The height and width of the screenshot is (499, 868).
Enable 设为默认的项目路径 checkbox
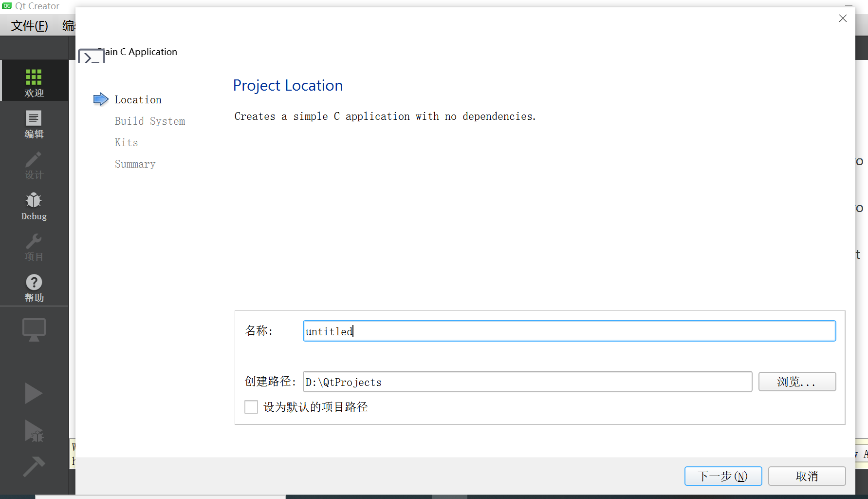tap(251, 406)
